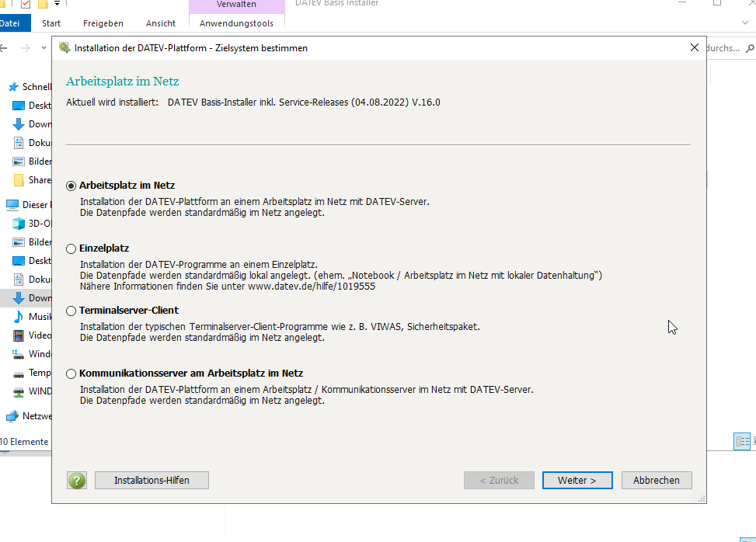Click the quick access properties checkmark icon
The image size is (756, 542).
pos(26,4)
